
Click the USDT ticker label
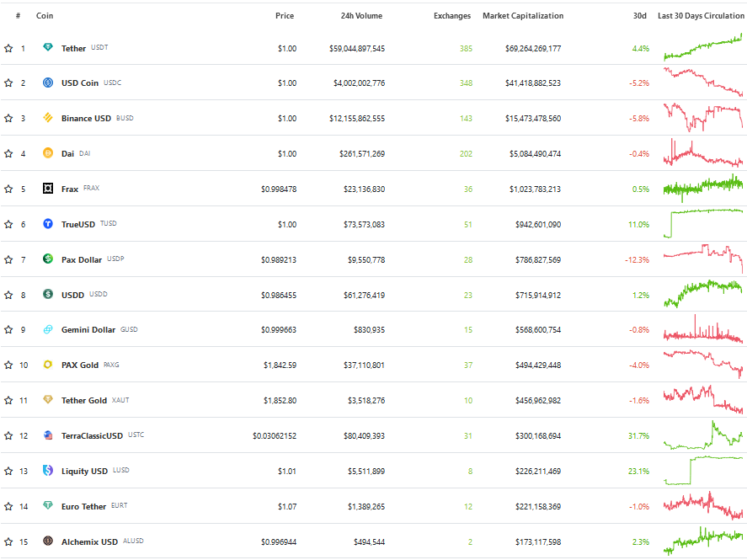point(99,48)
